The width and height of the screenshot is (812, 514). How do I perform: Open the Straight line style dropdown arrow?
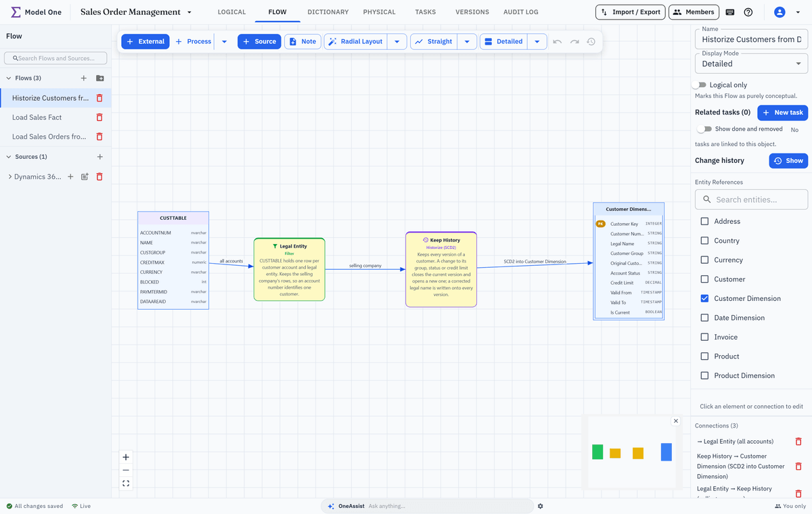click(x=467, y=41)
